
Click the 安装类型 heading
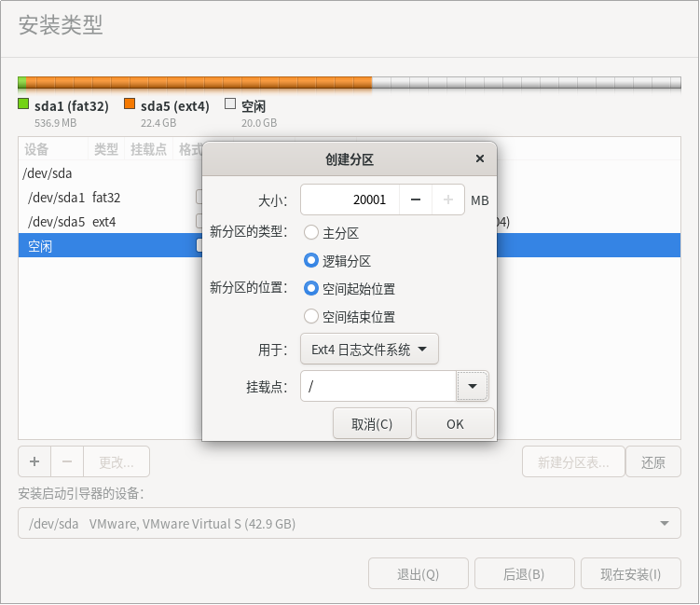61,25
